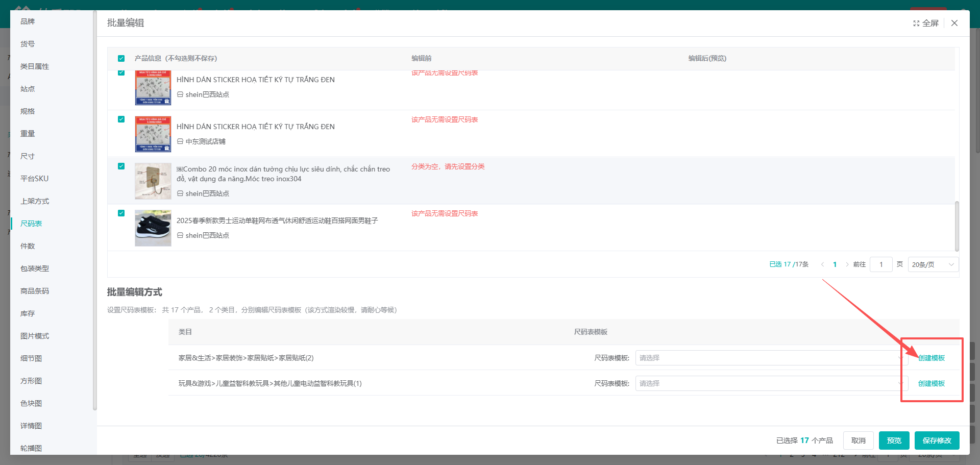
Task: Close the 批量编辑 dialog
Action: (954, 23)
